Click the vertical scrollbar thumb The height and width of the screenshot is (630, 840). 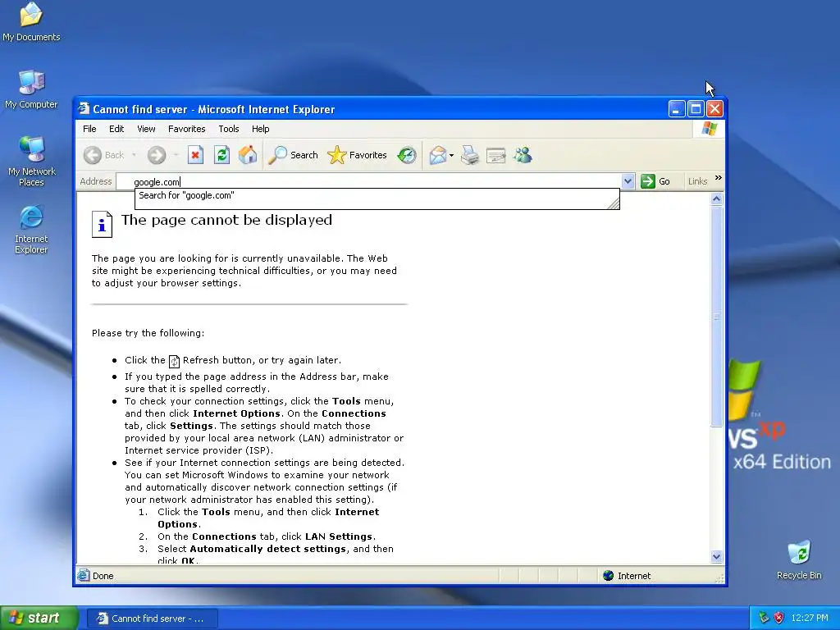tap(716, 317)
